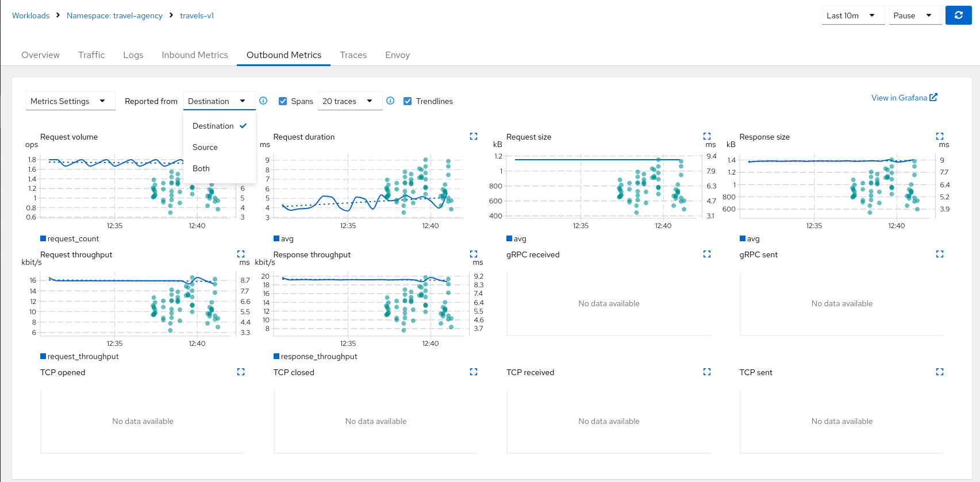Expand the Request size chart
Viewport: 980px width, 482px height.
point(707,137)
